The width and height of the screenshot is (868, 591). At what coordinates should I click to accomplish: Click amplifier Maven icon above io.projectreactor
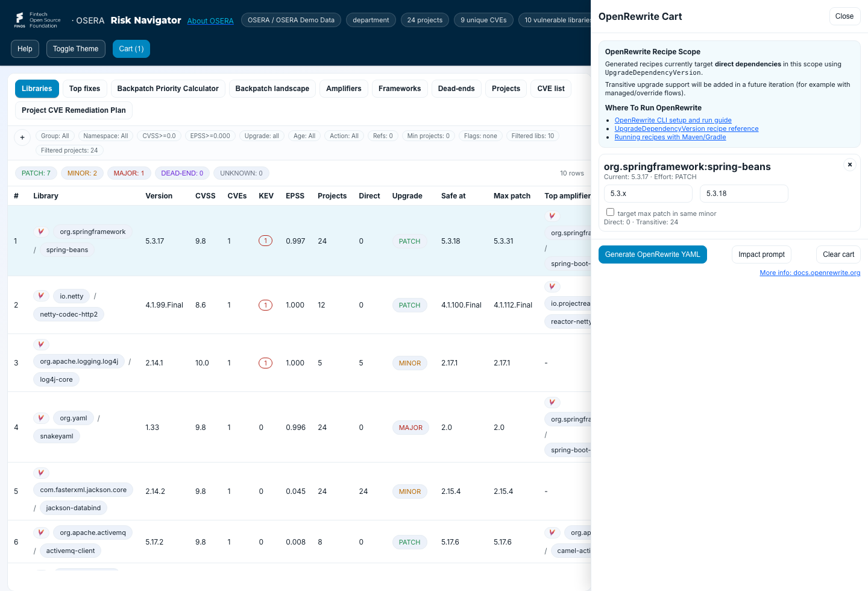[x=552, y=286]
